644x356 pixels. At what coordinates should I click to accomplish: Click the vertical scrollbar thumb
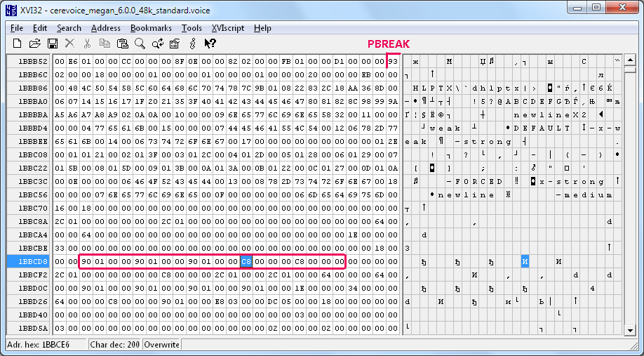point(630,70)
